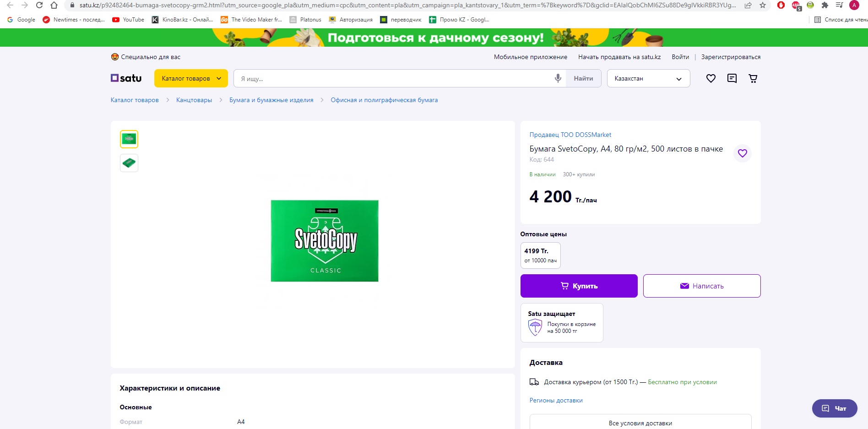Open the browser profile avatar
The height and width of the screenshot is (429, 868).
tap(854, 5)
